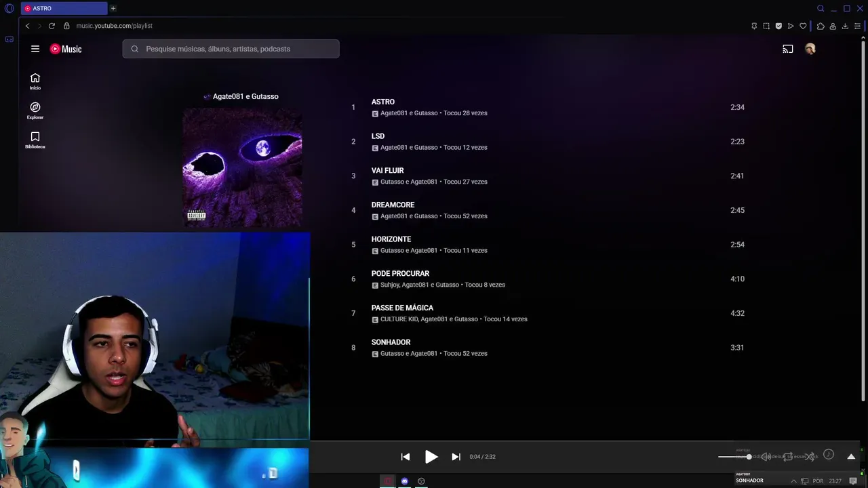Go back to the previous page
Image resolution: width=868 pixels, height=488 pixels.
click(x=27, y=26)
